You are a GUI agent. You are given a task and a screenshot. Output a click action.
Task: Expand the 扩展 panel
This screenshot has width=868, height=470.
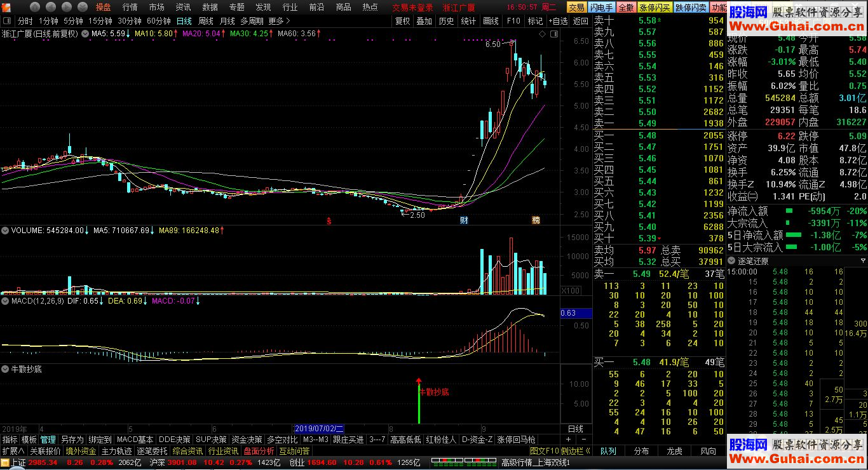[13, 451]
